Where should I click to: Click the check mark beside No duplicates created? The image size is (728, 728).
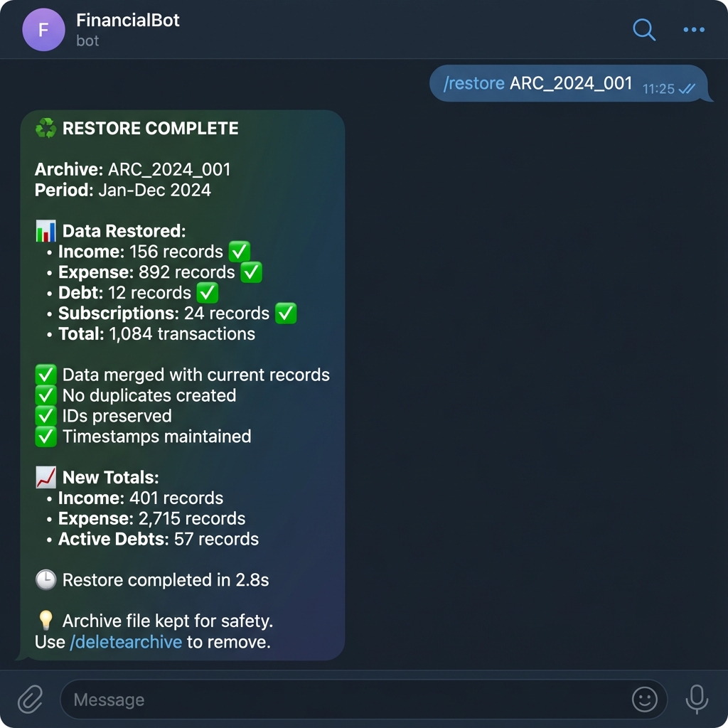pos(45,395)
